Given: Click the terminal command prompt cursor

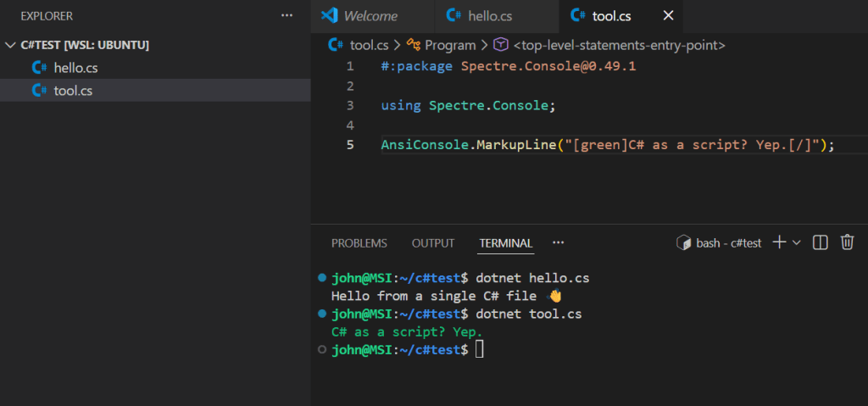Looking at the screenshot, I should [x=479, y=349].
